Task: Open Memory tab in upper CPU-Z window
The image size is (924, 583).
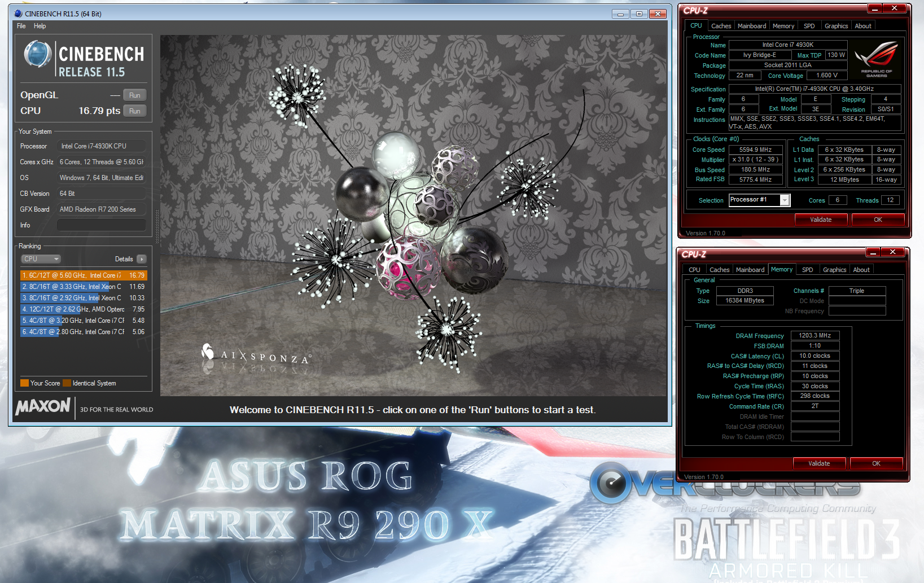Action: pos(783,26)
